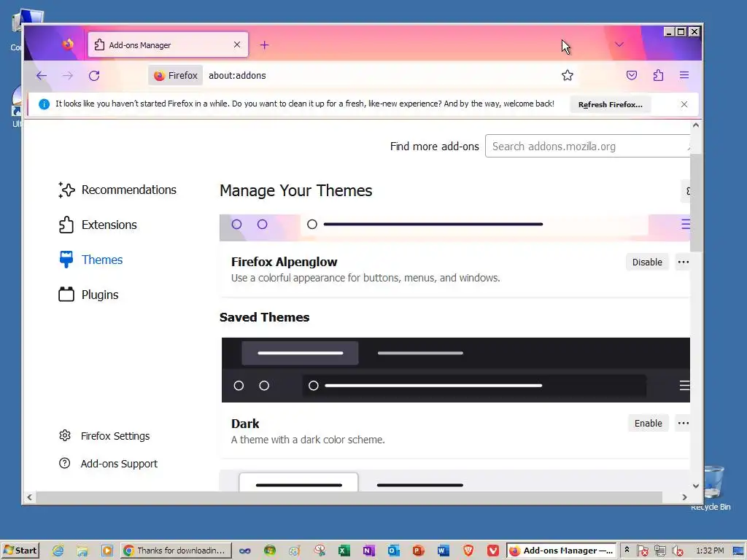Close the Add-ons Manager tab
This screenshot has width=747, height=560.
(237, 44)
